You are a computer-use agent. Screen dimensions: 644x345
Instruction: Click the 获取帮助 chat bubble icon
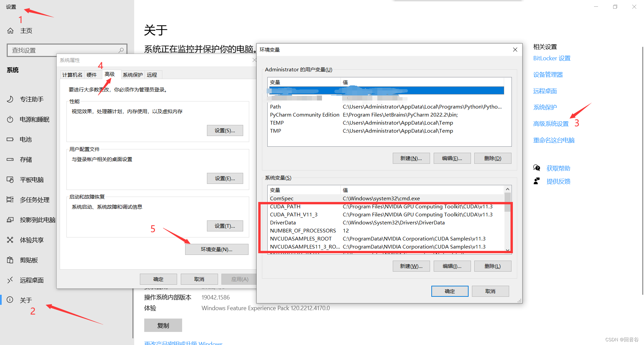coord(537,168)
